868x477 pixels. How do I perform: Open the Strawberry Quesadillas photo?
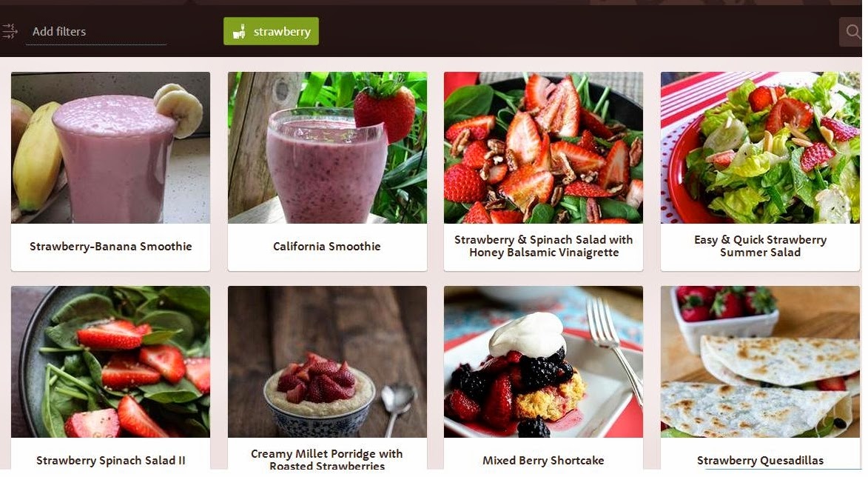pos(760,361)
